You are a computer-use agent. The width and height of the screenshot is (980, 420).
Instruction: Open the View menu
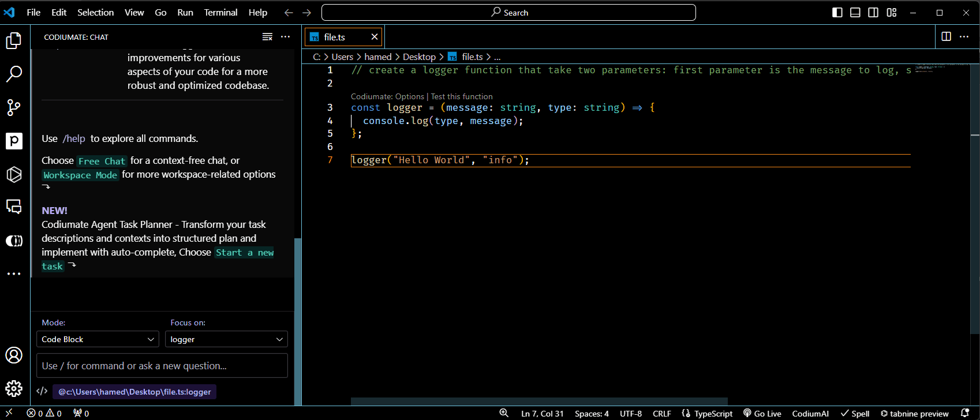tap(134, 12)
